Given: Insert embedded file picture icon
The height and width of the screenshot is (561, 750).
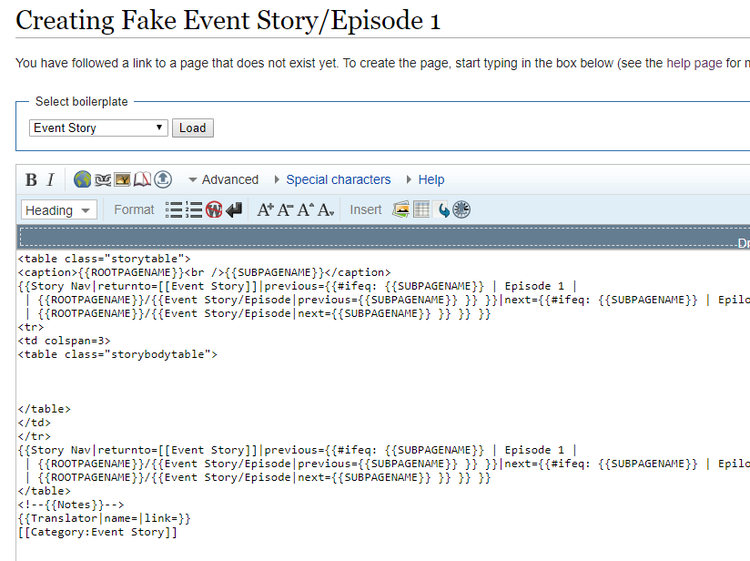Looking at the screenshot, I should 123,180.
